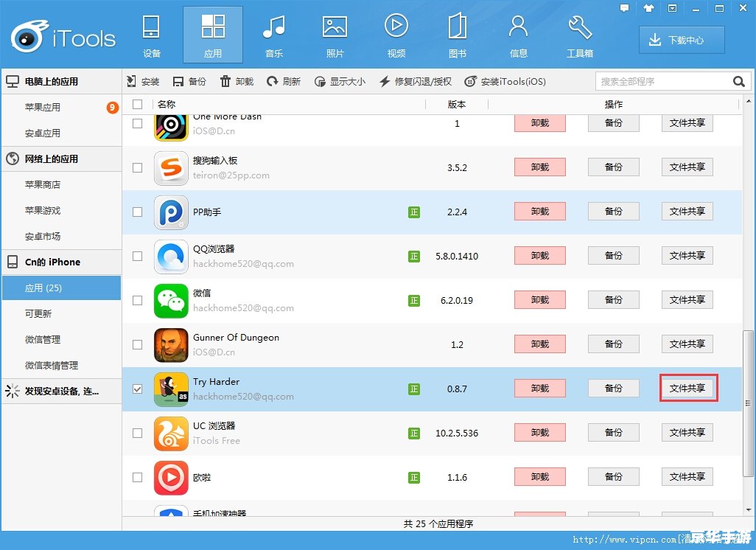Image resolution: width=756 pixels, height=550 pixels.
Task: Open the 视频 (Video) section
Action: coord(396,35)
